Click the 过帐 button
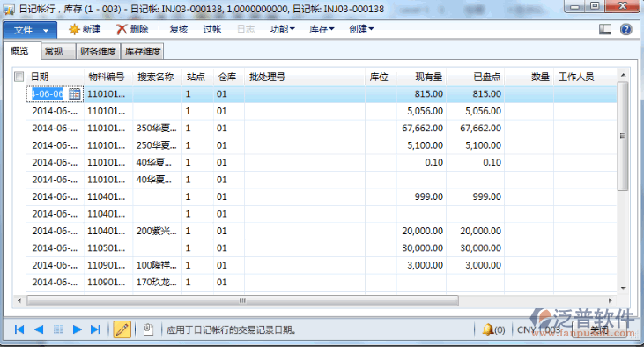This screenshot has height=347, width=644. [212, 29]
